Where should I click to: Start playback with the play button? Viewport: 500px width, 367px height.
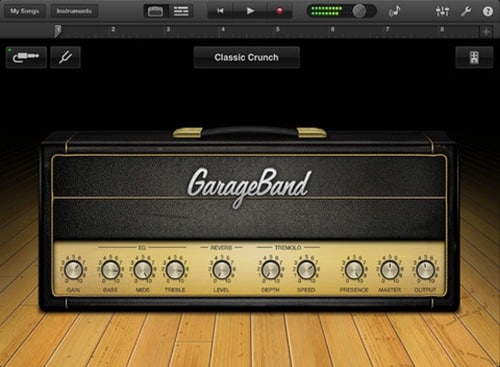(x=250, y=11)
